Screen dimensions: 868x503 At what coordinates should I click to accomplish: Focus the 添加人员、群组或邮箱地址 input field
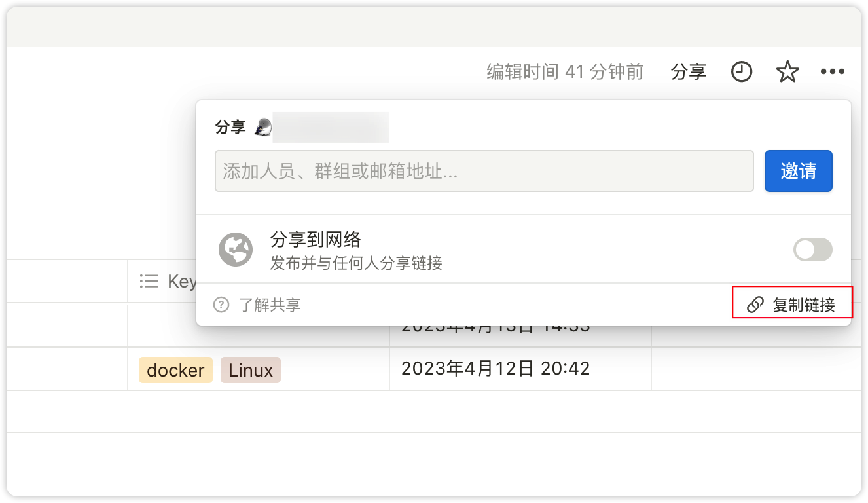pos(484,172)
